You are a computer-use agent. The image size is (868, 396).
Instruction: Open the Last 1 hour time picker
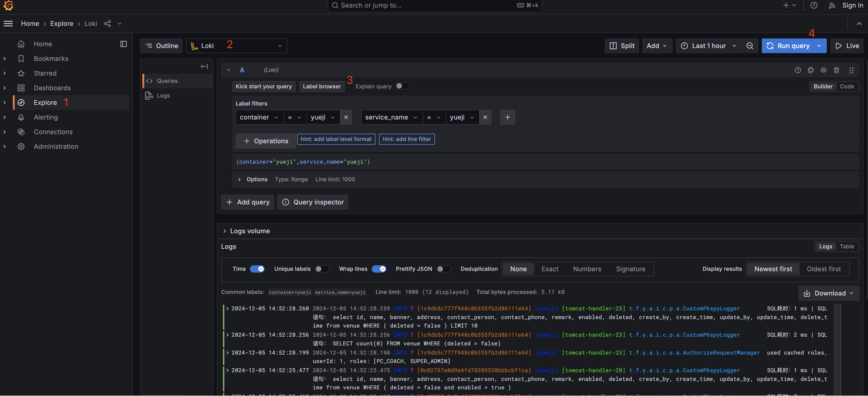click(x=709, y=46)
